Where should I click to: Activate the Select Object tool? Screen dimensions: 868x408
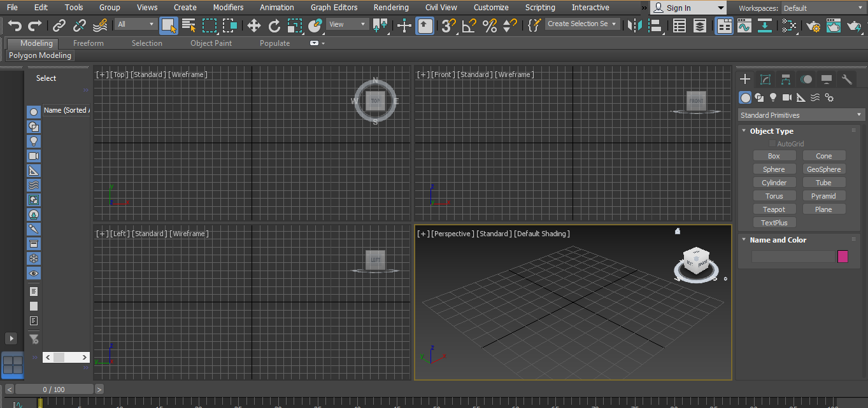pyautogui.click(x=169, y=25)
